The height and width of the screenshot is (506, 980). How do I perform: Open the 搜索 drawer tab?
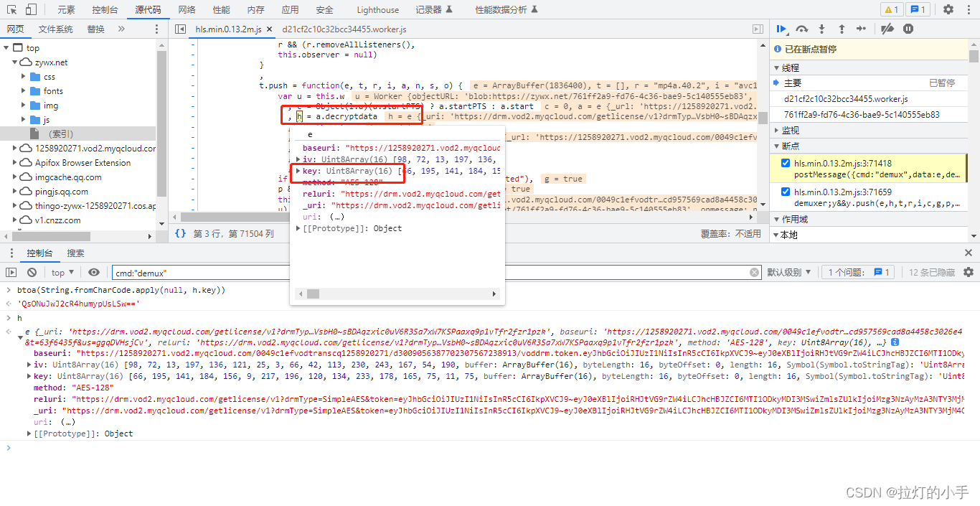pyautogui.click(x=75, y=253)
